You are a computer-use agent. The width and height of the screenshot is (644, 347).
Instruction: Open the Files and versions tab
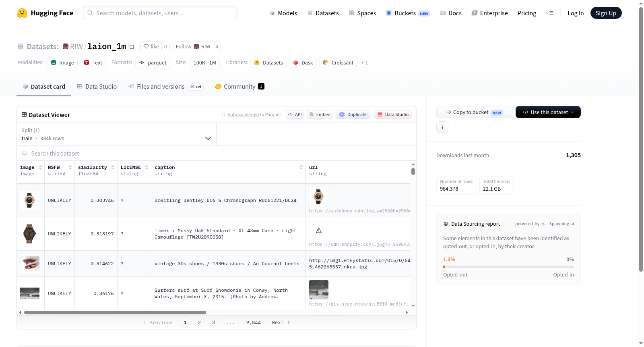point(166,87)
